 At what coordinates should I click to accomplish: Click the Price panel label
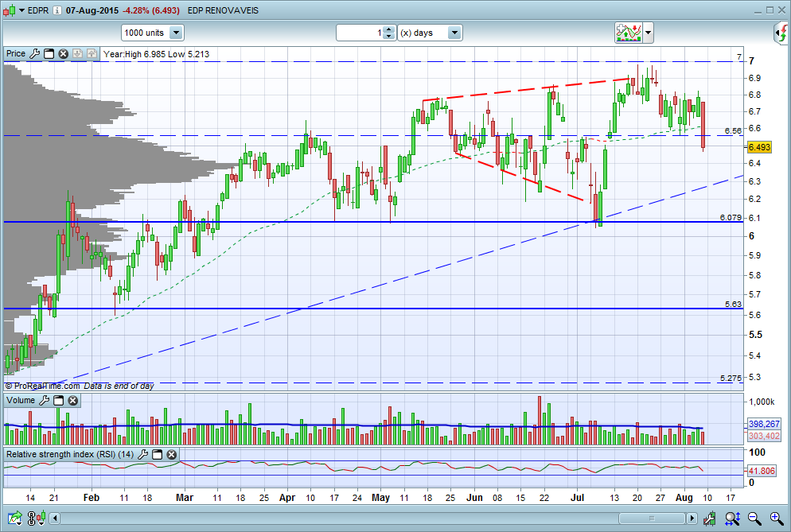16,53
